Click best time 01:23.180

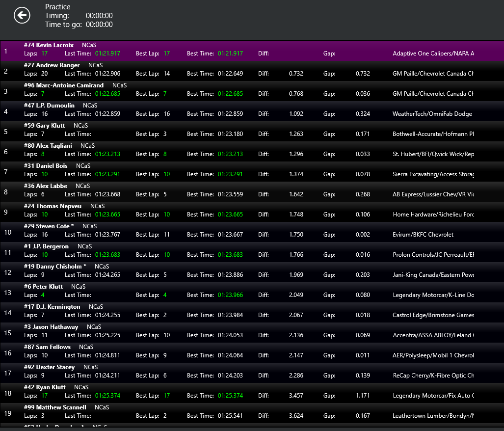click(x=231, y=134)
